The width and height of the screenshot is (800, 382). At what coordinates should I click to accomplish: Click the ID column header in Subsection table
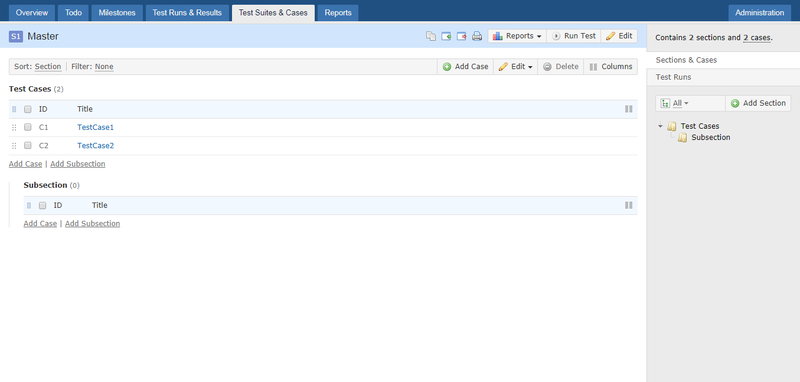(x=58, y=206)
